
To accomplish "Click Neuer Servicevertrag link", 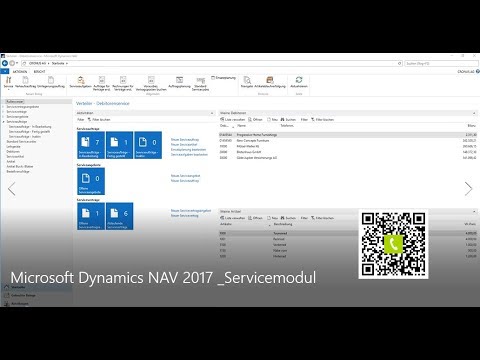I will pos(185,216).
